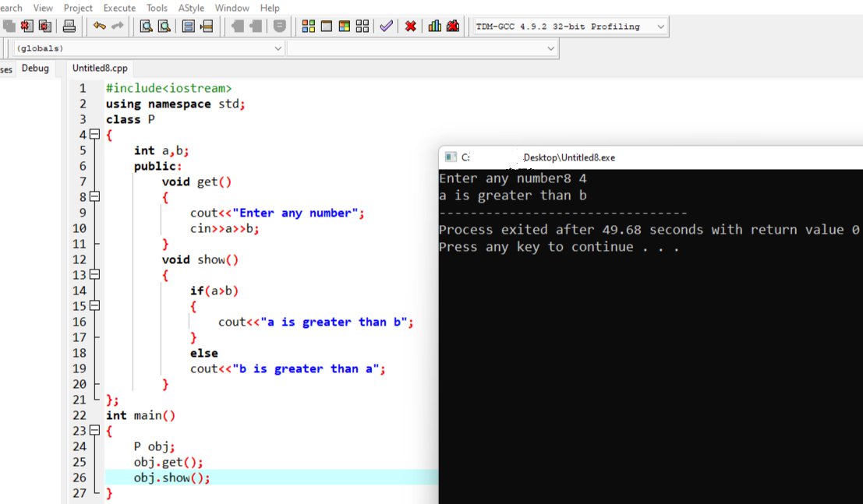Switch to the Debug side tab

click(35, 69)
